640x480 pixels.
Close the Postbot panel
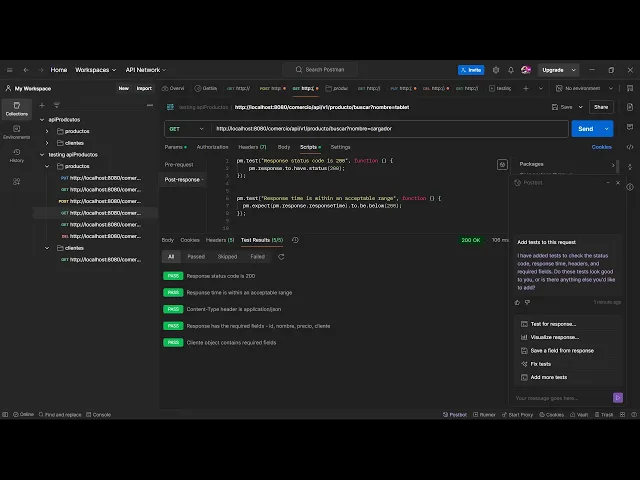[618, 182]
